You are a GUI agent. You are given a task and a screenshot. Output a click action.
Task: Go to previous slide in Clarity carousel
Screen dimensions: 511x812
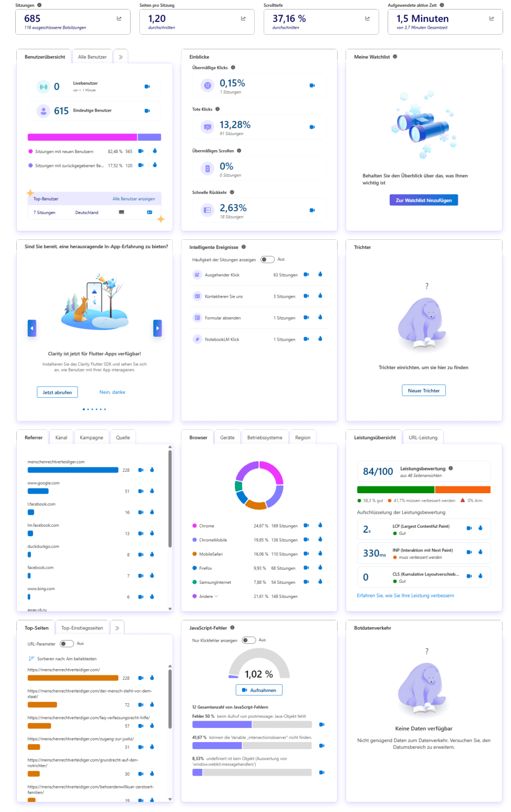click(32, 328)
